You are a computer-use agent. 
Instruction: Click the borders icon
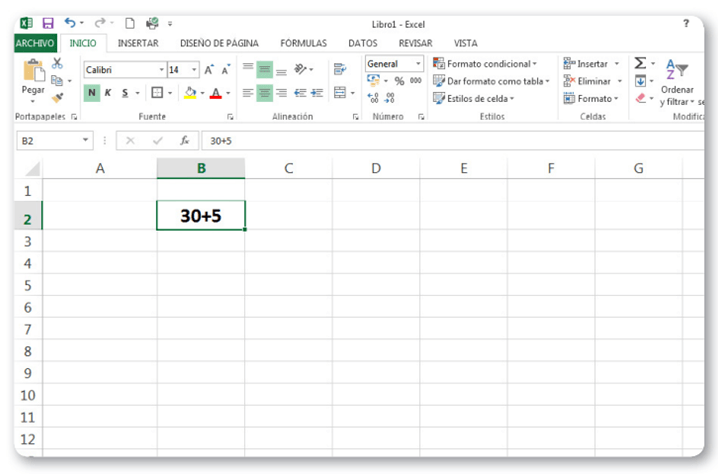point(157,93)
